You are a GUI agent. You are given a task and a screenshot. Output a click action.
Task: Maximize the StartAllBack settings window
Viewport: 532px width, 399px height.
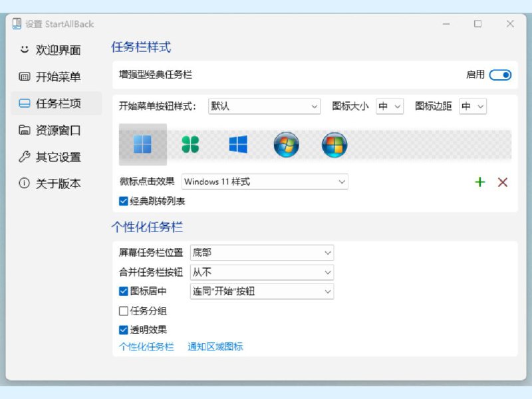click(477, 24)
